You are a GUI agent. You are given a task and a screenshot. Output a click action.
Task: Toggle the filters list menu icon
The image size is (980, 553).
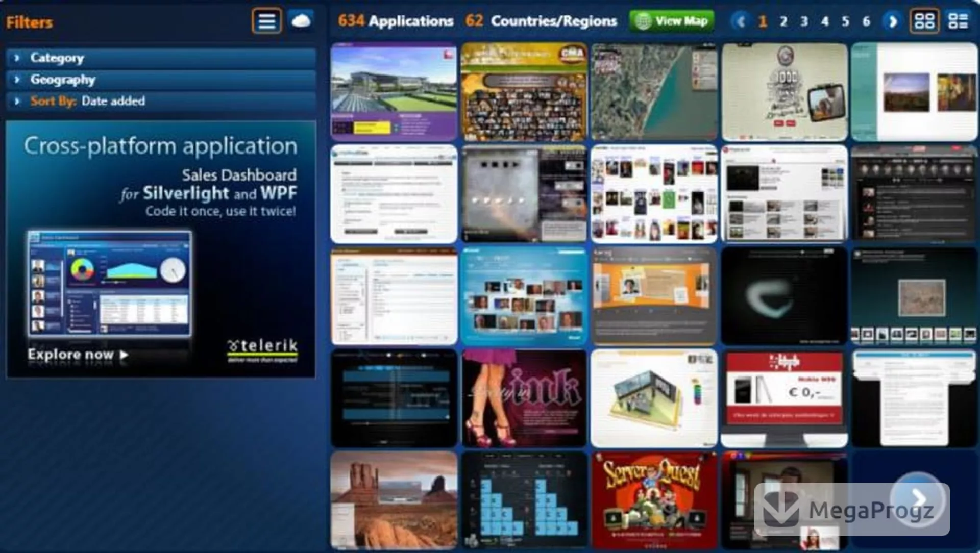click(266, 21)
